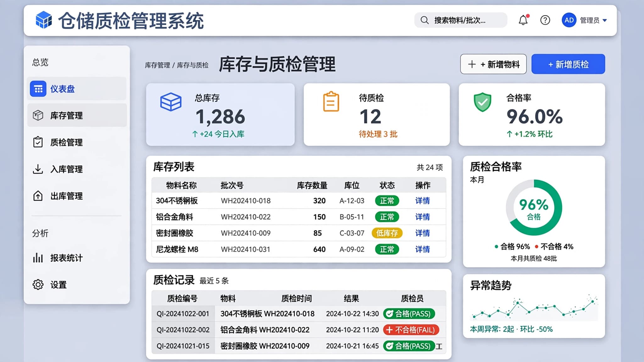The image size is (644, 362).
Task: Click 待处理 3 批 text
Action: [378, 134]
